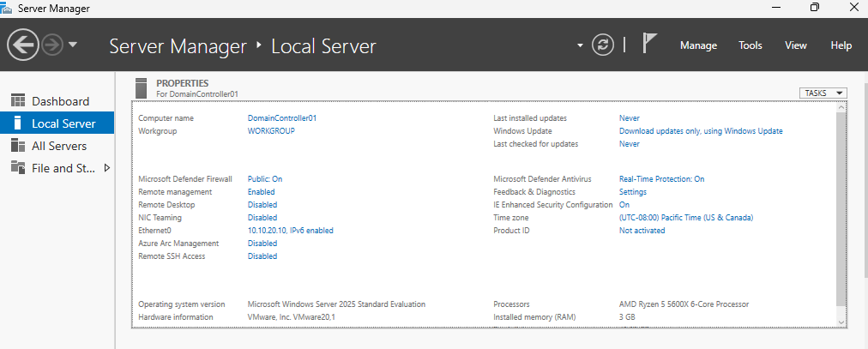The width and height of the screenshot is (868, 349).
Task: Open the Manage menu
Action: (698, 45)
